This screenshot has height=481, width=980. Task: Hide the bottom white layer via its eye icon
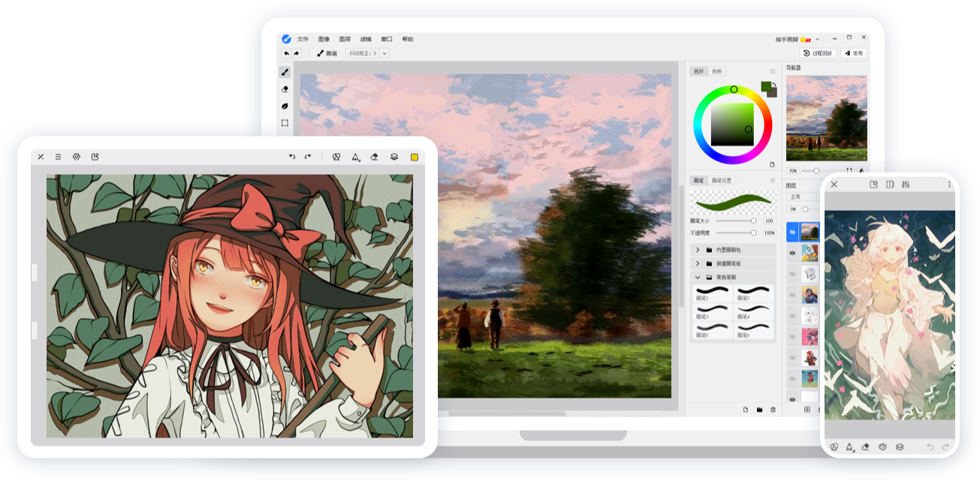[792, 400]
